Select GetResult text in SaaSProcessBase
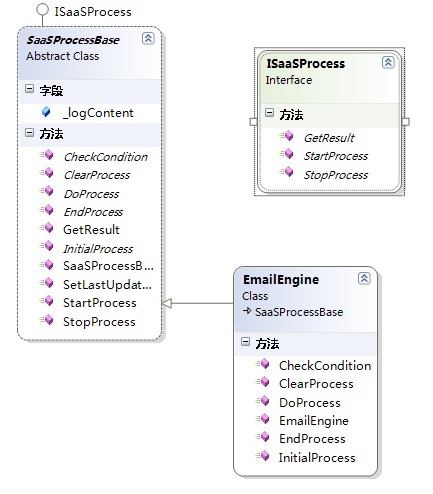Viewport: 433px width, 494px height. [91, 230]
